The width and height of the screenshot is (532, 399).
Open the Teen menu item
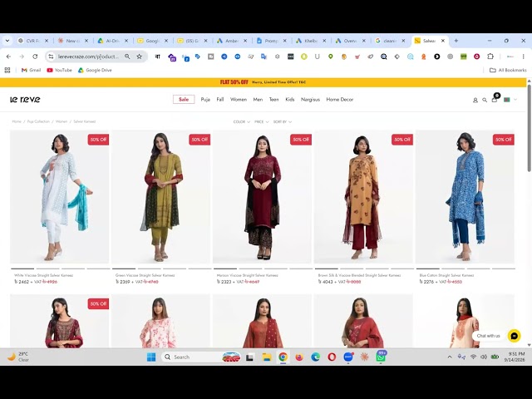[x=273, y=100]
